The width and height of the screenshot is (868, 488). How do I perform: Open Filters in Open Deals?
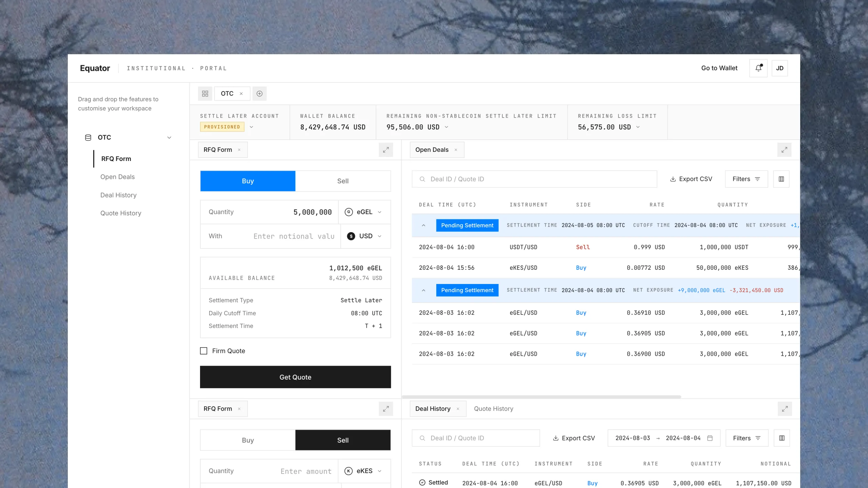coord(746,179)
